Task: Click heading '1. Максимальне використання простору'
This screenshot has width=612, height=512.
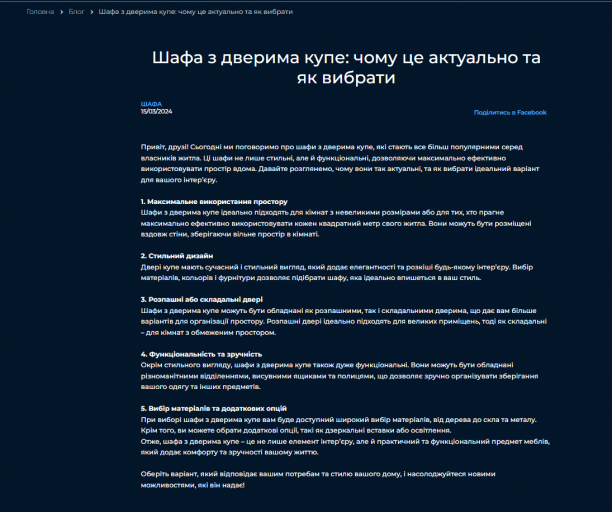Action: [x=214, y=202]
